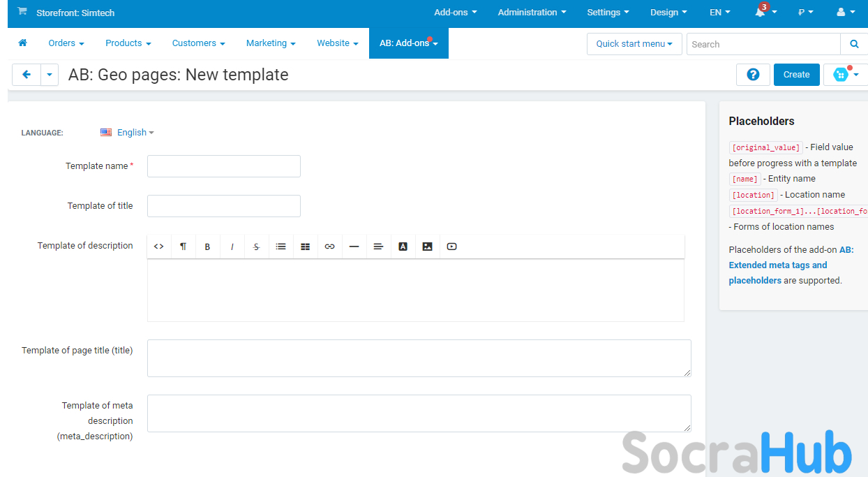Toggle HTML source code view in editor
Viewport: 868px width, 477px height.
[x=159, y=247]
